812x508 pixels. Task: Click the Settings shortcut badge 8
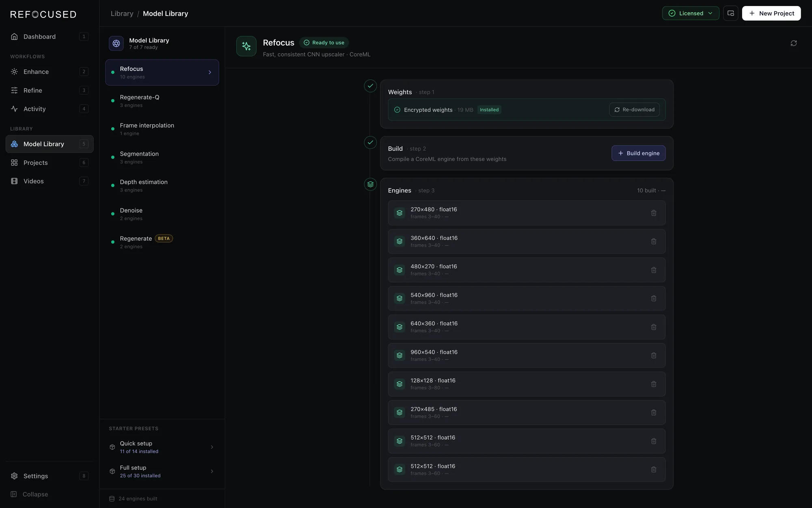click(x=84, y=476)
